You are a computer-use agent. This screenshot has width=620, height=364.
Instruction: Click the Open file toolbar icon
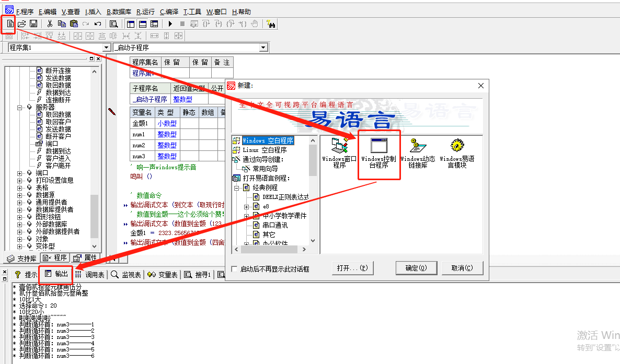click(22, 24)
